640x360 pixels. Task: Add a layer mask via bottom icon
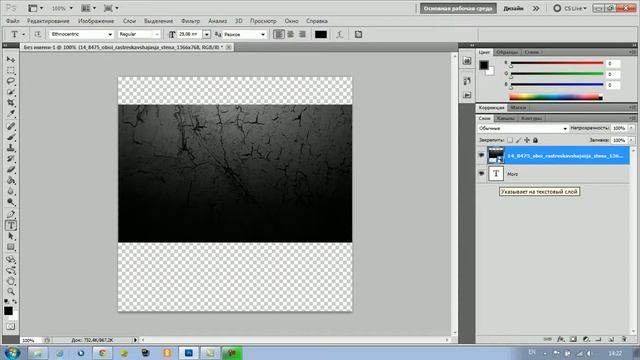coord(573,339)
